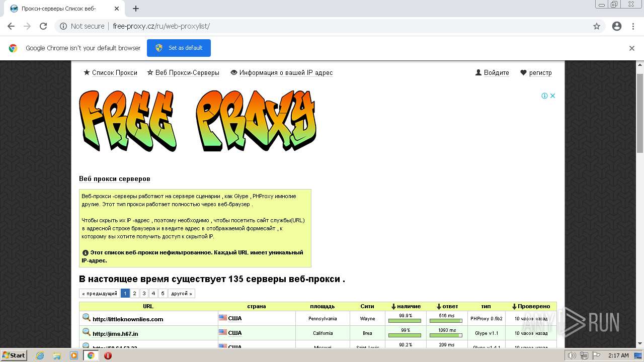This screenshot has width=644, height=362.
Task: Open media player icon in taskbar
Action: 74,355
